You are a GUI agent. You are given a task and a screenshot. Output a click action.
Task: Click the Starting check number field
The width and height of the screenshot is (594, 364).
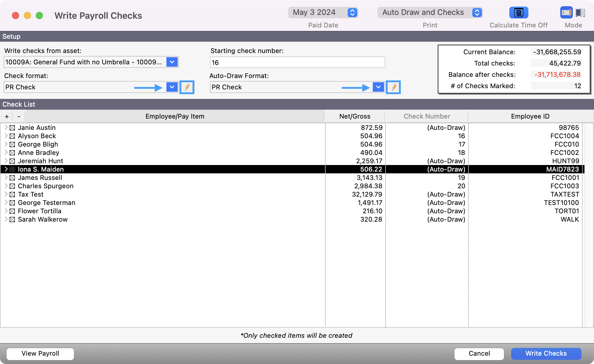(x=297, y=63)
